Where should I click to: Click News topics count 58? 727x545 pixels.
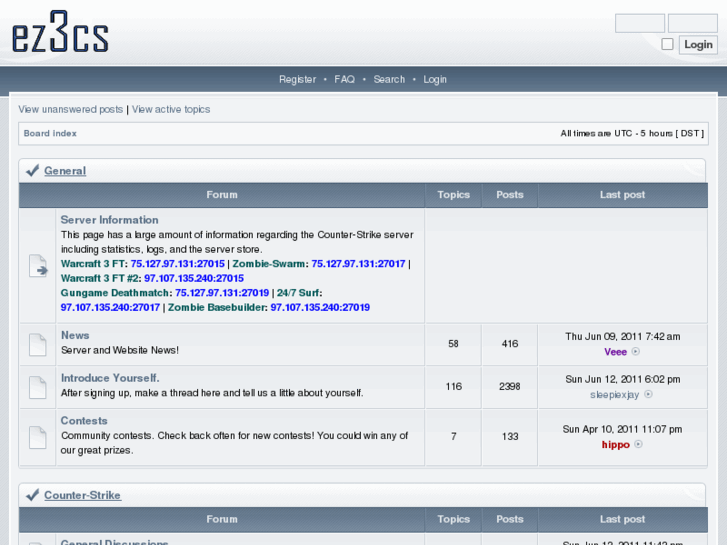pos(453,344)
